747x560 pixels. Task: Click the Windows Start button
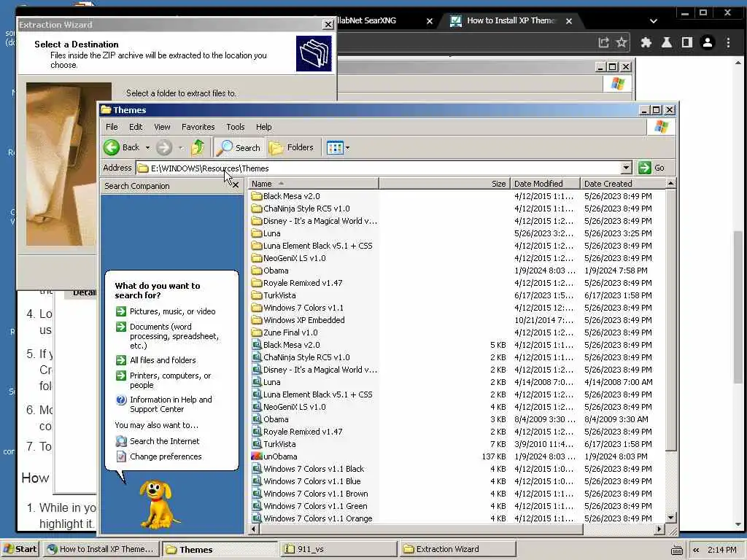point(20,549)
